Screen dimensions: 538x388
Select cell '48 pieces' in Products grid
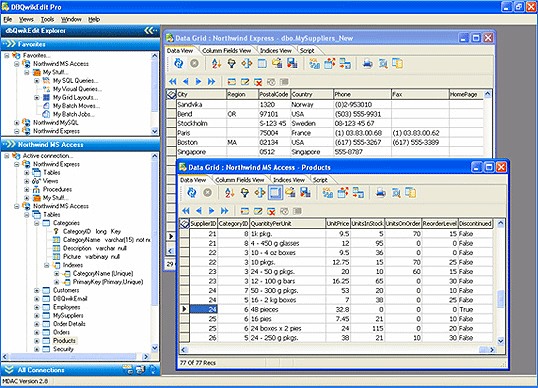(x=288, y=309)
